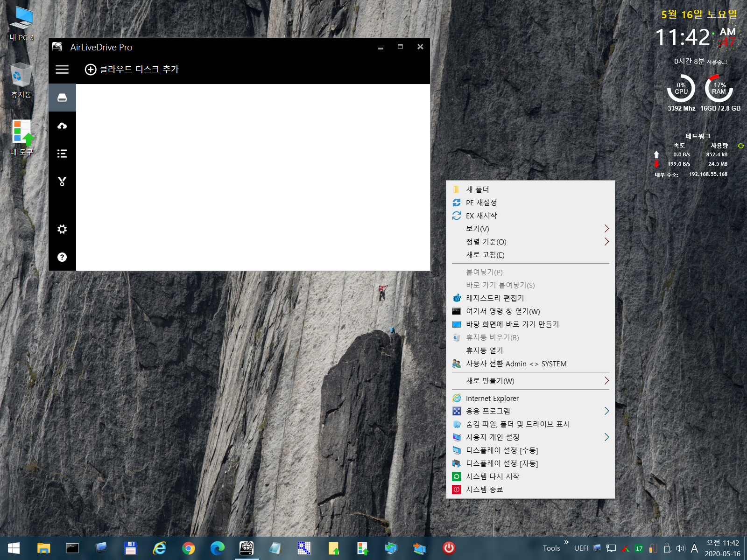This screenshot has width=747, height=560.
Task: Expand the 사용자 개인 설정 submenu
Action: [x=530, y=437]
